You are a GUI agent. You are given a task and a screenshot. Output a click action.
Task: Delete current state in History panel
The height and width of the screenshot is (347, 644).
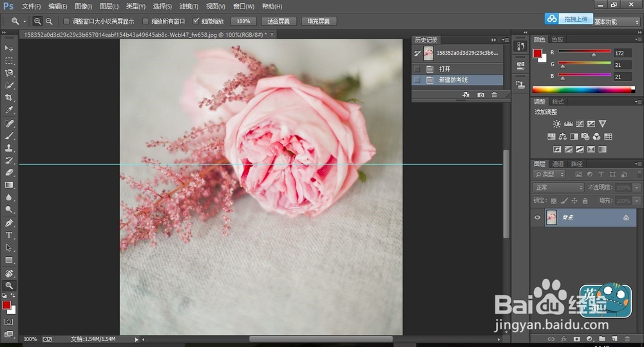tap(495, 95)
